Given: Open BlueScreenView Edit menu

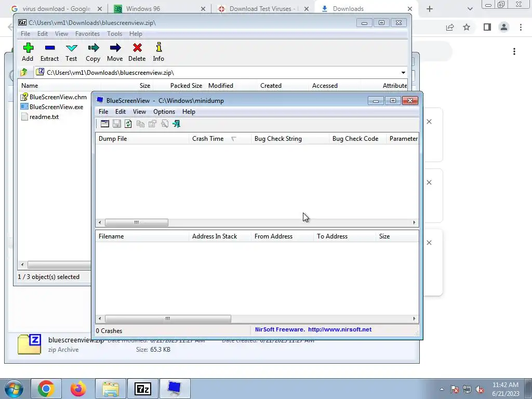Looking at the screenshot, I should point(121,112).
